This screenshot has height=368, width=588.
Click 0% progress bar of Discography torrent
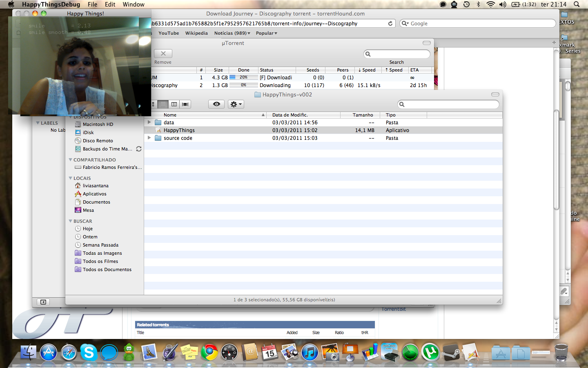tap(243, 85)
